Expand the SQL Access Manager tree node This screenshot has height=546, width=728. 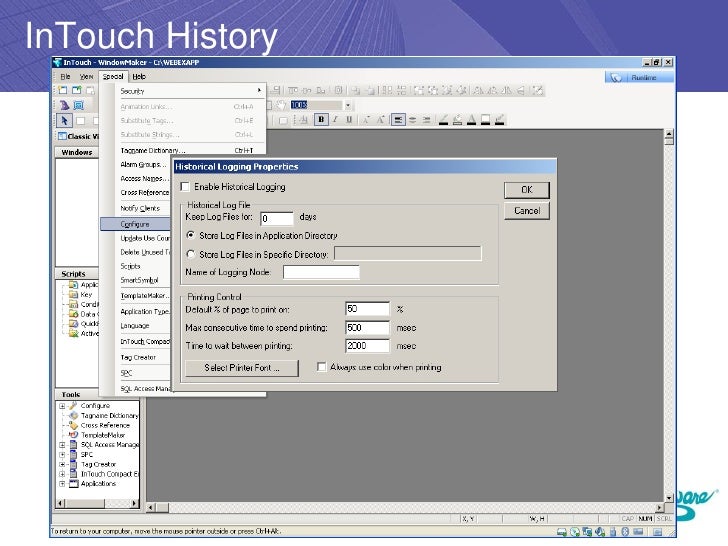[x=62, y=445]
